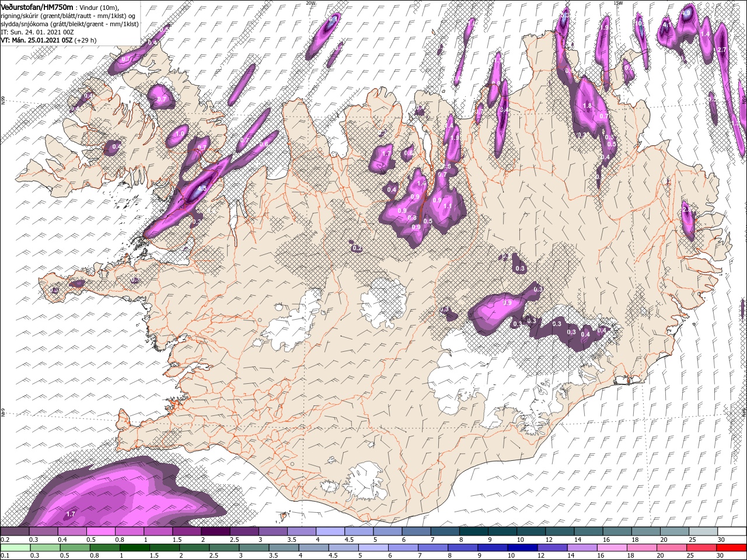
Task: Click the Veðurstofan/HM750m title text
Action: tap(37, 7)
